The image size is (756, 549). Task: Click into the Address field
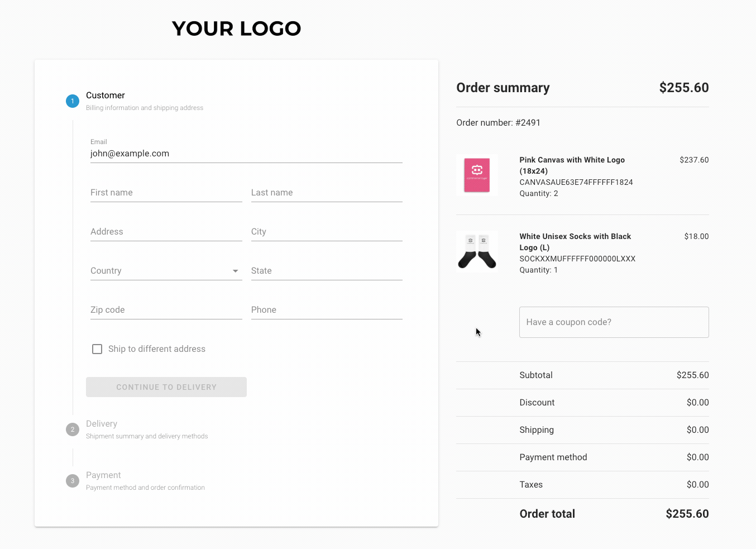tap(166, 232)
